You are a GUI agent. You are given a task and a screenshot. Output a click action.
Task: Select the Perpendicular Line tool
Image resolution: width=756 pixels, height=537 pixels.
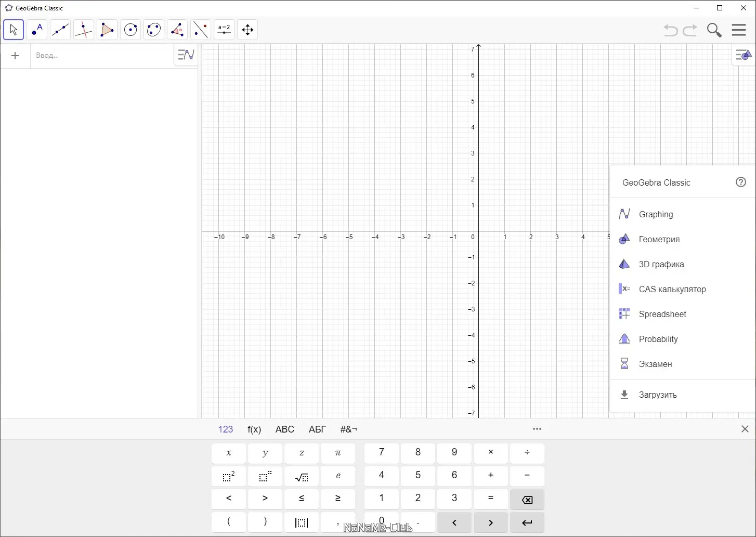click(x=84, y=30)
